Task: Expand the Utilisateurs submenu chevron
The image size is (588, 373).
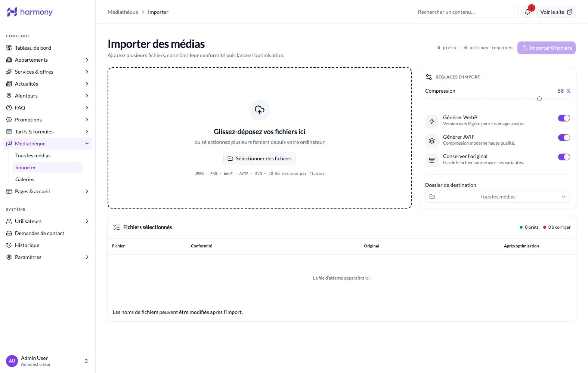Action: (x=87, y=221)
